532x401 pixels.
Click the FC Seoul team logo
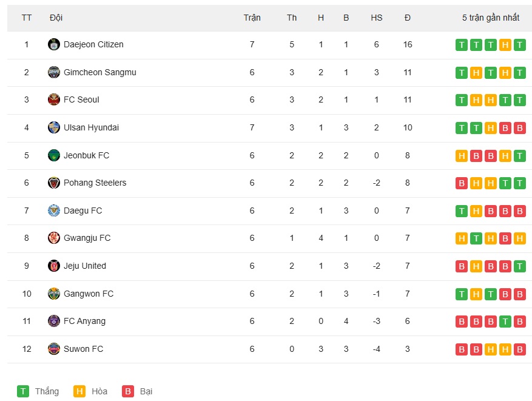pos(53,99)
